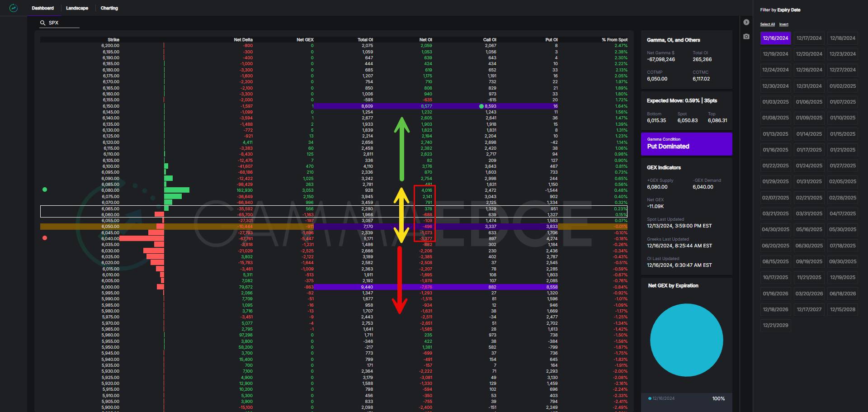Enable the 12/20/2024 expiry date filter

pos(809,54)
